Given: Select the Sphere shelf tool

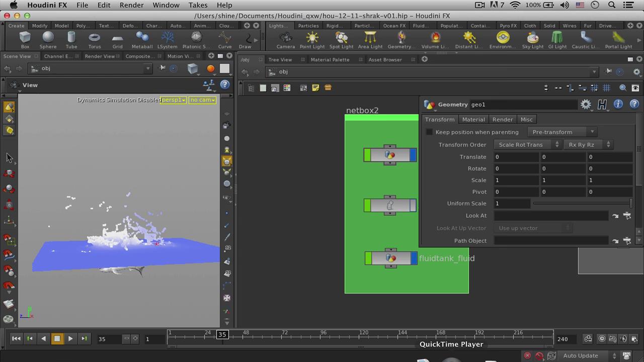Looking at the screenshot, I should point(48,40).
